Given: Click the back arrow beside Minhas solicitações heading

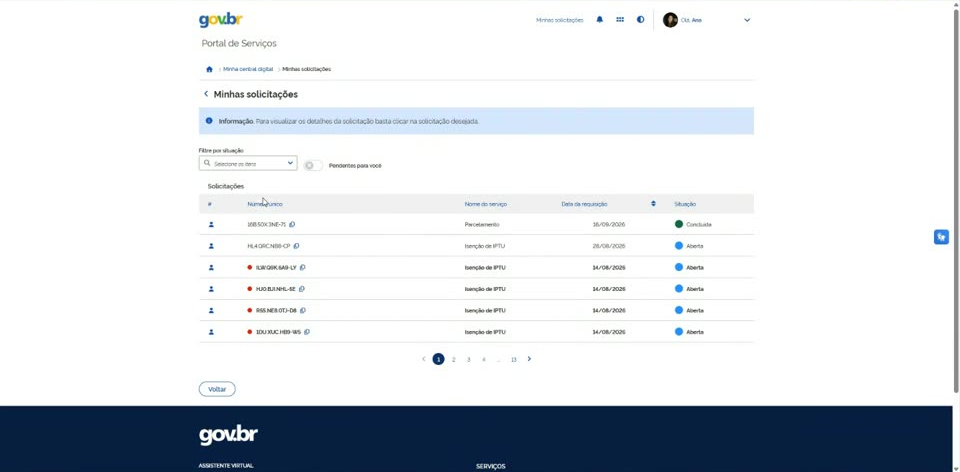Looking at the screenshot, I should pos(206,94).
